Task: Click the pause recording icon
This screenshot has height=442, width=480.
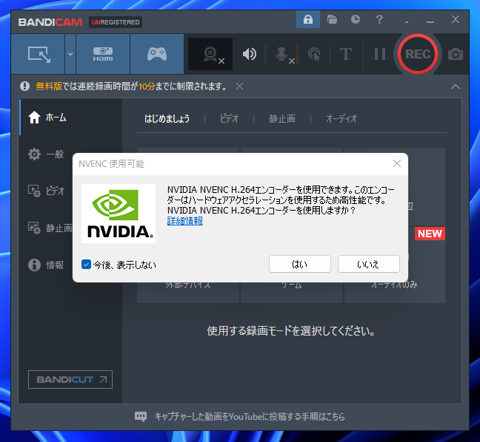Action: click(x=380, y=54)
